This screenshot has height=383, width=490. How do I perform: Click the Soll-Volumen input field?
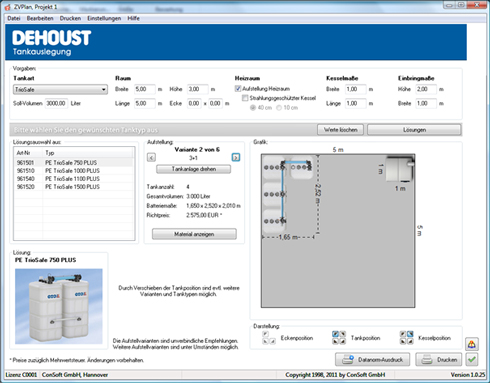tap(56, 103)
